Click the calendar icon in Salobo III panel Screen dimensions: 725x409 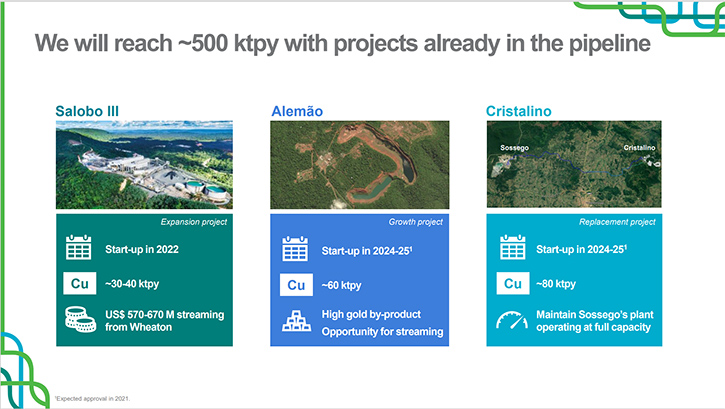79,247
